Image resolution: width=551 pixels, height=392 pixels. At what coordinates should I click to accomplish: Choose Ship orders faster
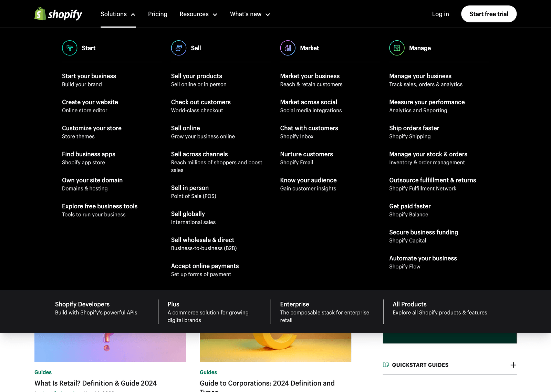click(x=414, y=132)
